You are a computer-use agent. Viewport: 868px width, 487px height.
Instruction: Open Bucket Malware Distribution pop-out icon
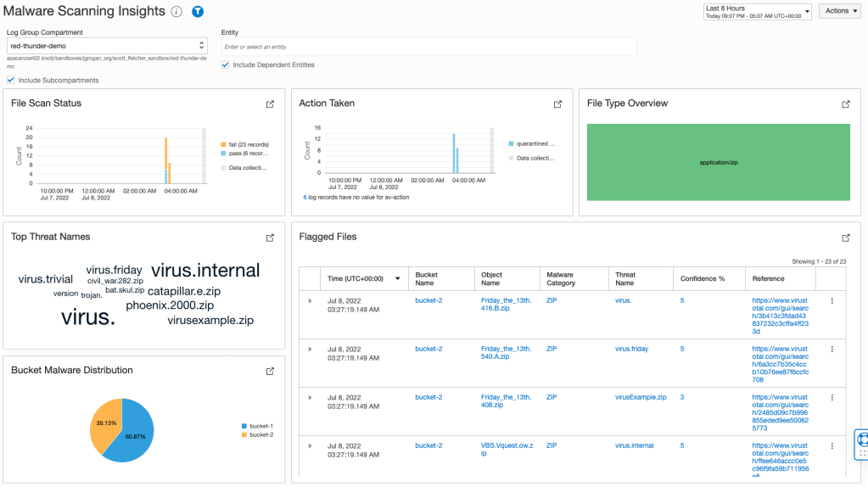click(270, 372)
